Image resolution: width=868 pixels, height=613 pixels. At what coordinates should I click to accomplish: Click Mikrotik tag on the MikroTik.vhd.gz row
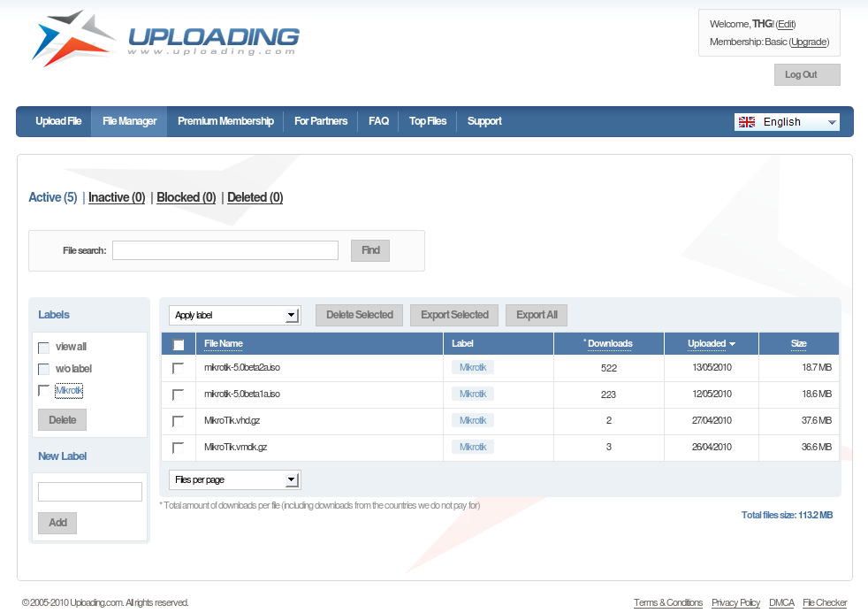pyautogui.click(x=473, y=420)
